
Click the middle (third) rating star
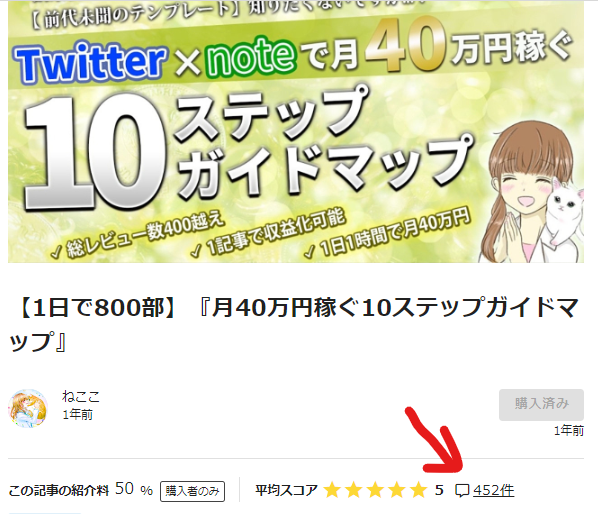(x=375, y=490)
